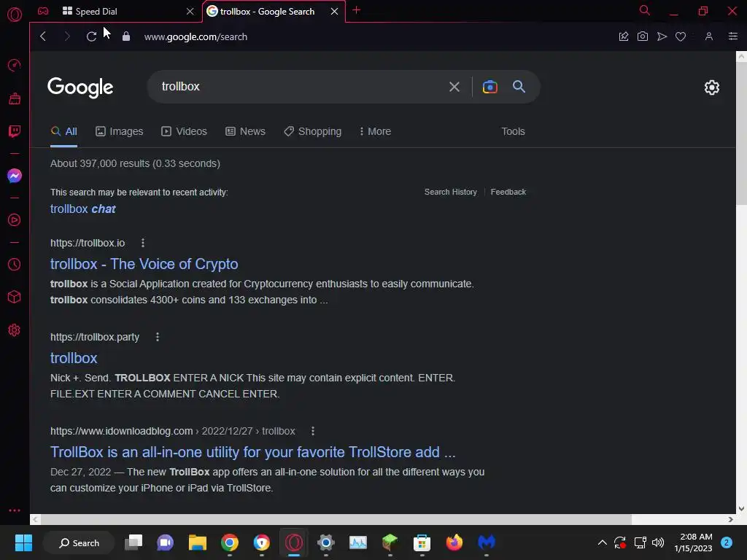Go to the Google logo homepage
The height and width of the screenshot is (560, 747).
point(80,87)
